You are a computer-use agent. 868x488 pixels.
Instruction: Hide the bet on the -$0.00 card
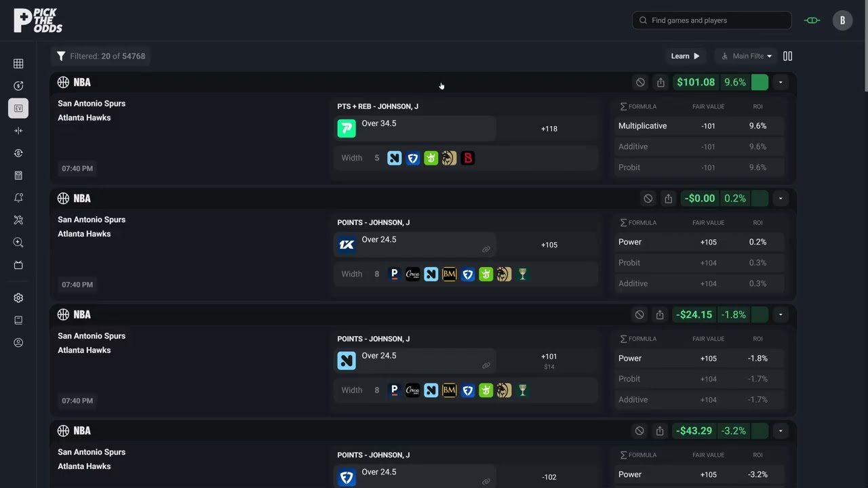[x=648, y=199]
